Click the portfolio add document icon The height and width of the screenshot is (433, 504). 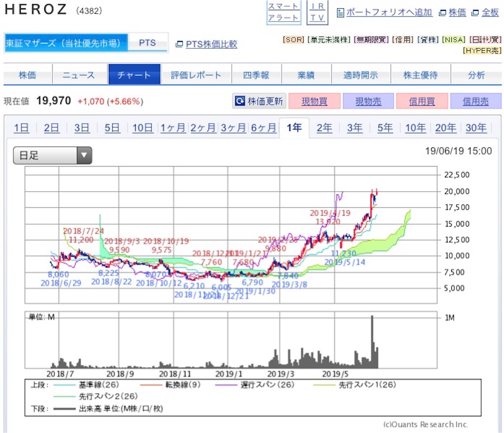click(x=341, y=13)
